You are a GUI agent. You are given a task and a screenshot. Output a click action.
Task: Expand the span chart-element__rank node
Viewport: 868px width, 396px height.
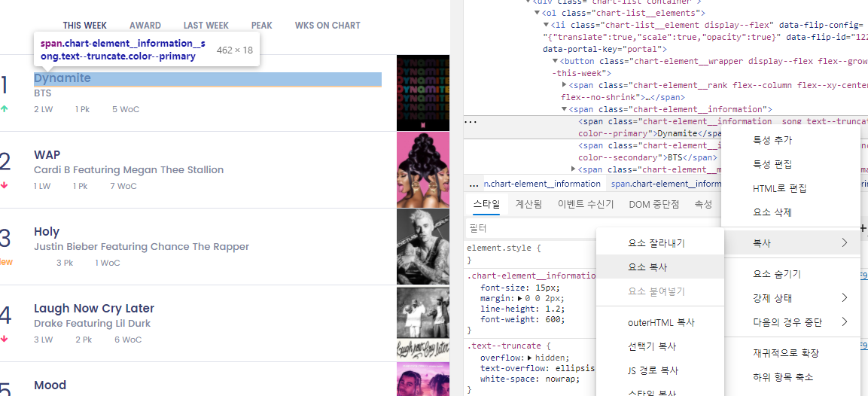tap(565, 85)
